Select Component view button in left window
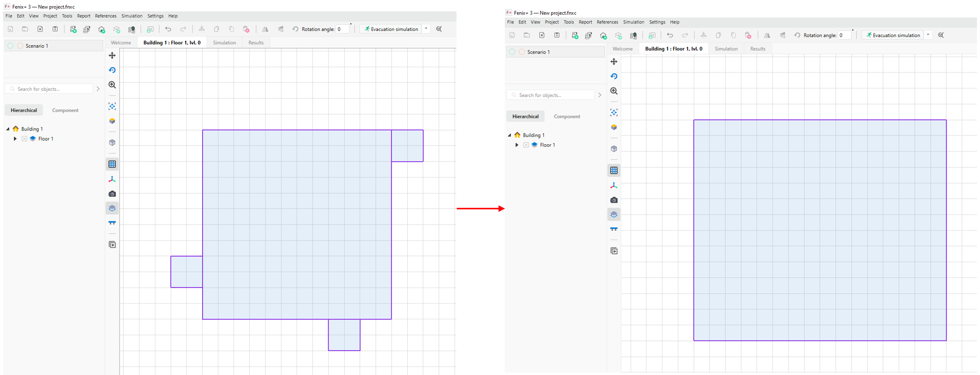Image resolution: width=980 pixels, height=375 pixels. [65, 110]
